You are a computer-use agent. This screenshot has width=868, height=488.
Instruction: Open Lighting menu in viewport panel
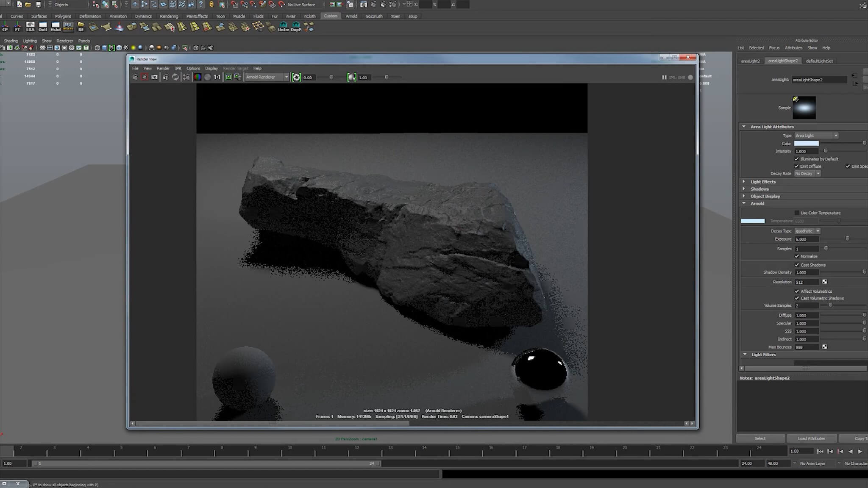(30, 41)
